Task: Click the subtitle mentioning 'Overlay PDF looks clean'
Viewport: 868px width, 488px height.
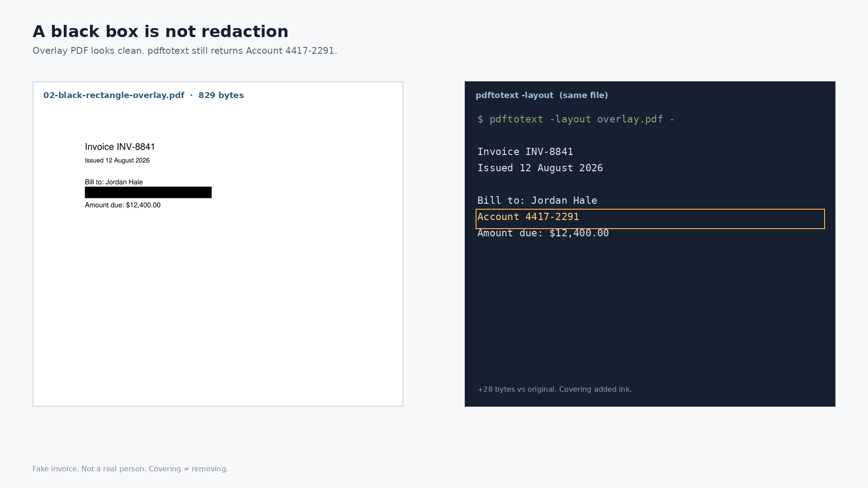Action: pos(185,51)
